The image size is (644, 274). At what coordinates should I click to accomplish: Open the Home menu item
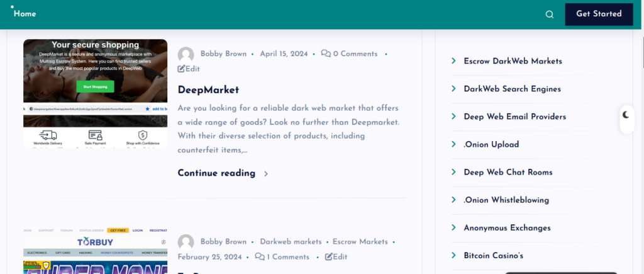[25, 14]
